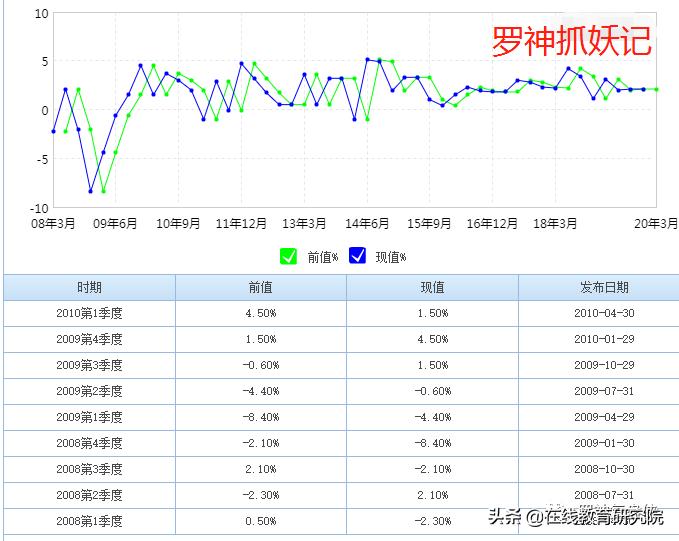This screenshot has width=679, height=541.
Task: Click 前值 0.50% in the 2008第1季度 row
Action: (x=261, y=521)
